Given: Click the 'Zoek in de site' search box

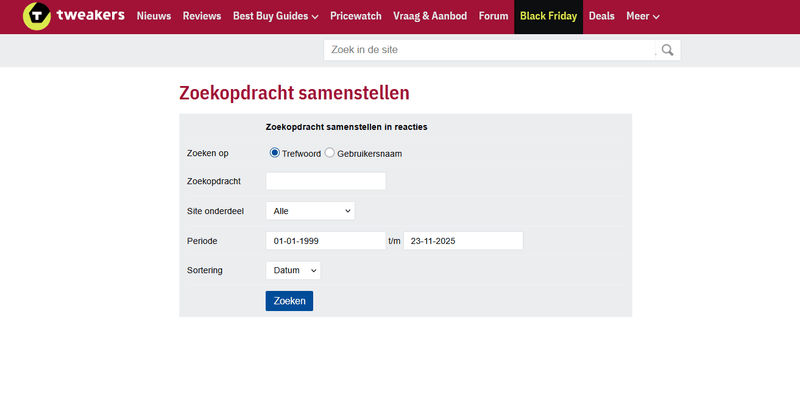Looking at the screenshot, I should click(488, 50).
